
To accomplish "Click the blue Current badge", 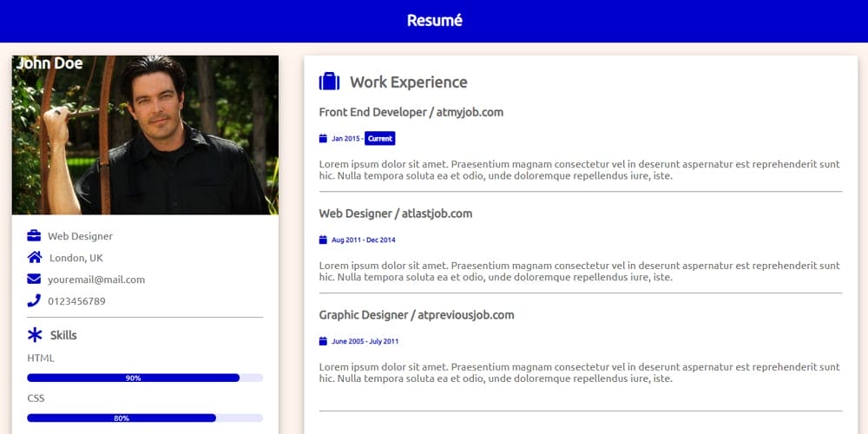I will [379, 139].
